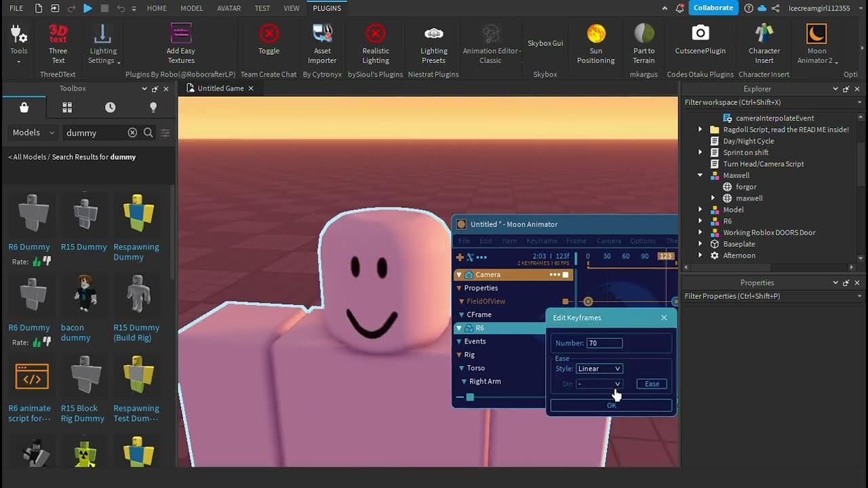Open the MODEL ribbon tab
868x488 pixels.
click(x=192, y=8)
